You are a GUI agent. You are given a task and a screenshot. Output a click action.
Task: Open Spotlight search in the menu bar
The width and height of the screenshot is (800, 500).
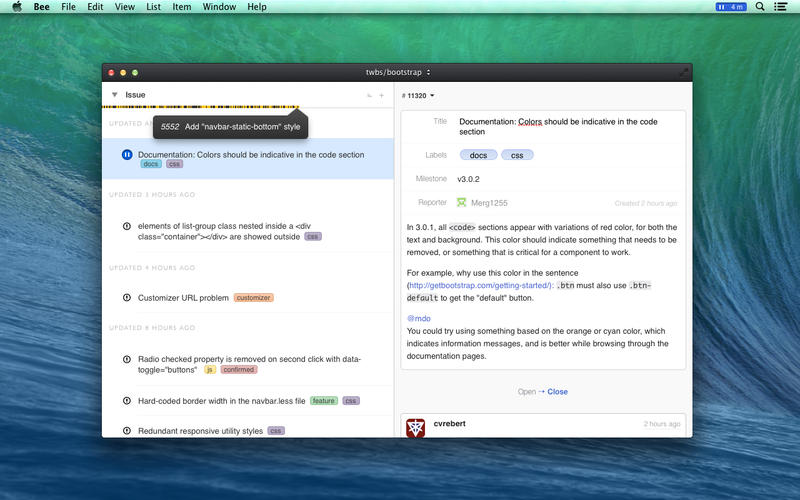click(x=759, y=7)
